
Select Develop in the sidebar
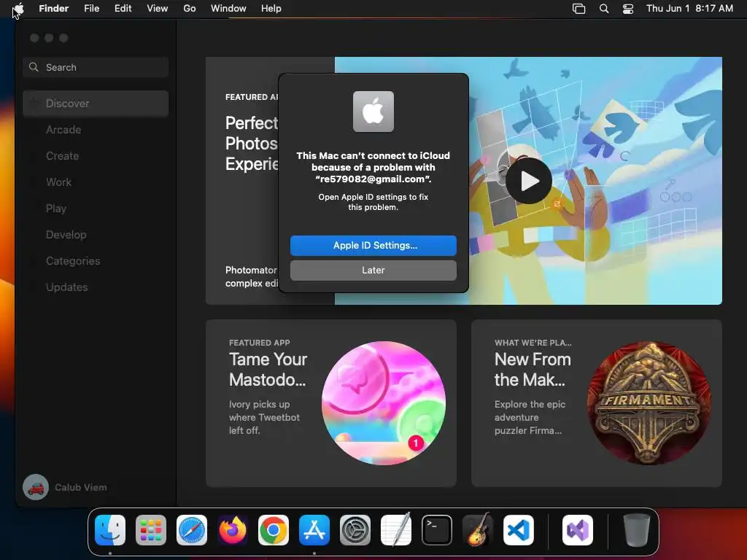96,234
